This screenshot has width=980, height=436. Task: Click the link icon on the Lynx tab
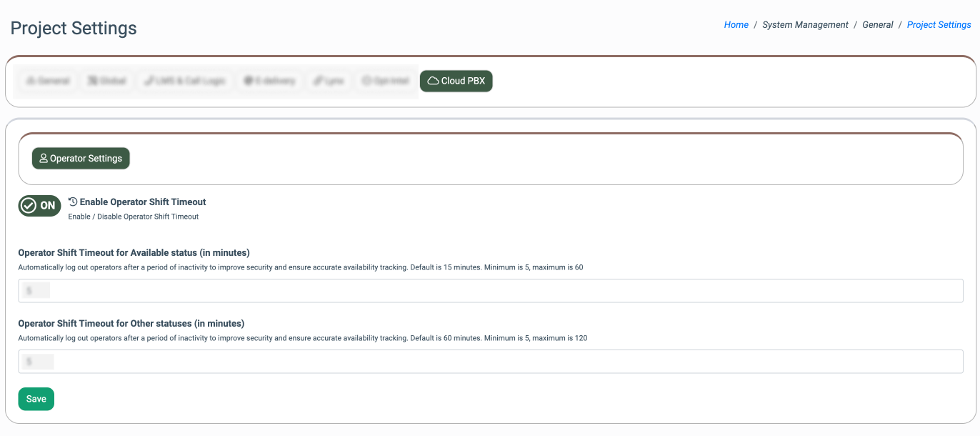tap(317, 81)
